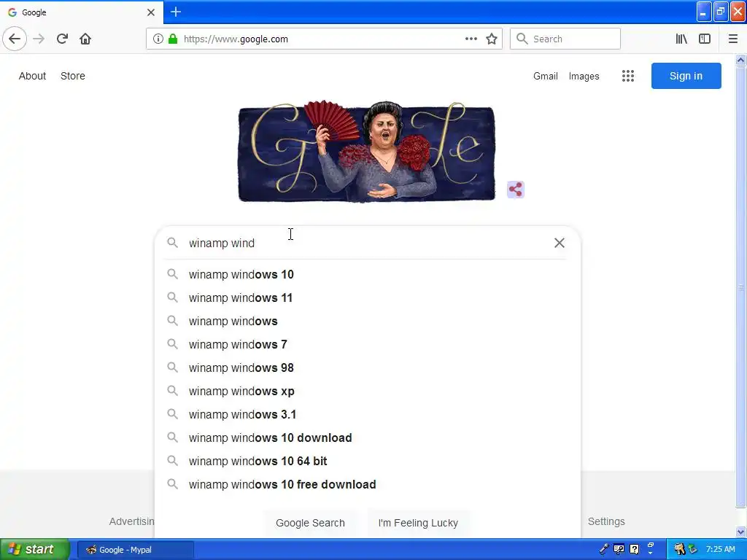Click the vertical scrollbar thumb
This screenshot has height=560, width=747.
740,287
